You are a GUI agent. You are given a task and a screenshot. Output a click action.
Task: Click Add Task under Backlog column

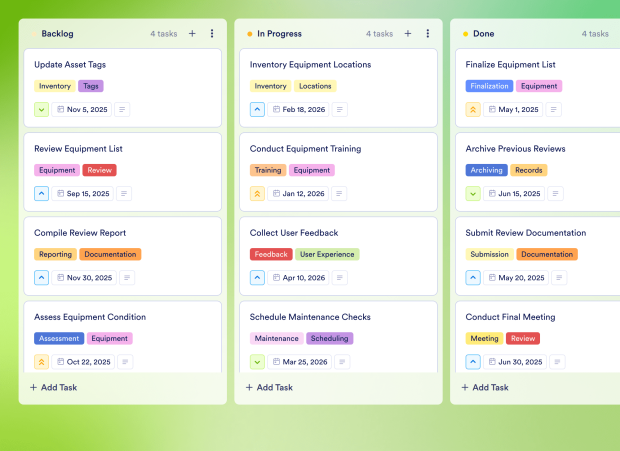pos(54,387)
